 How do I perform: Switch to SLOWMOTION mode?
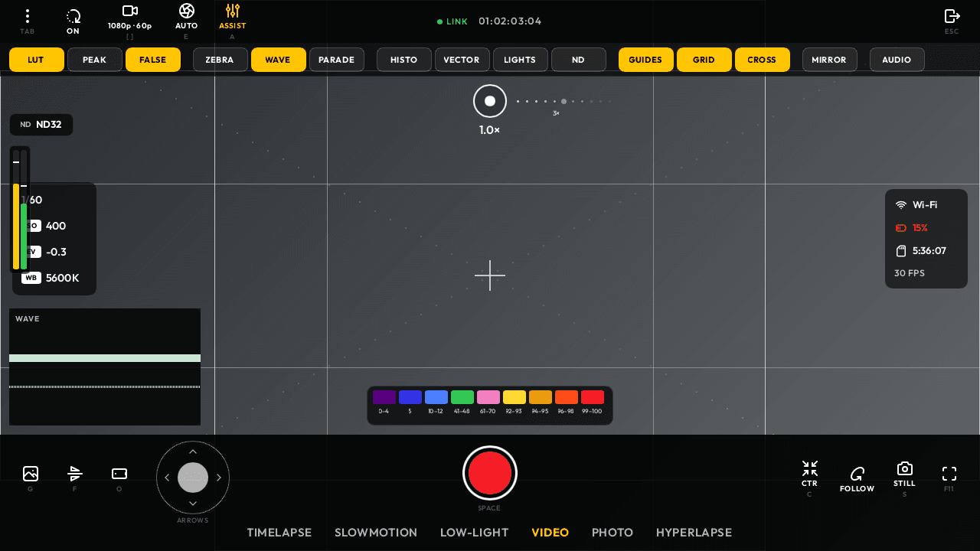click(x=376, y=533)
